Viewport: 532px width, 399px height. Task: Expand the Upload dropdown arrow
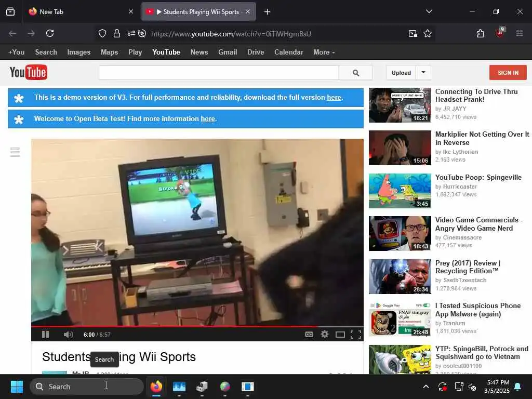423,73
